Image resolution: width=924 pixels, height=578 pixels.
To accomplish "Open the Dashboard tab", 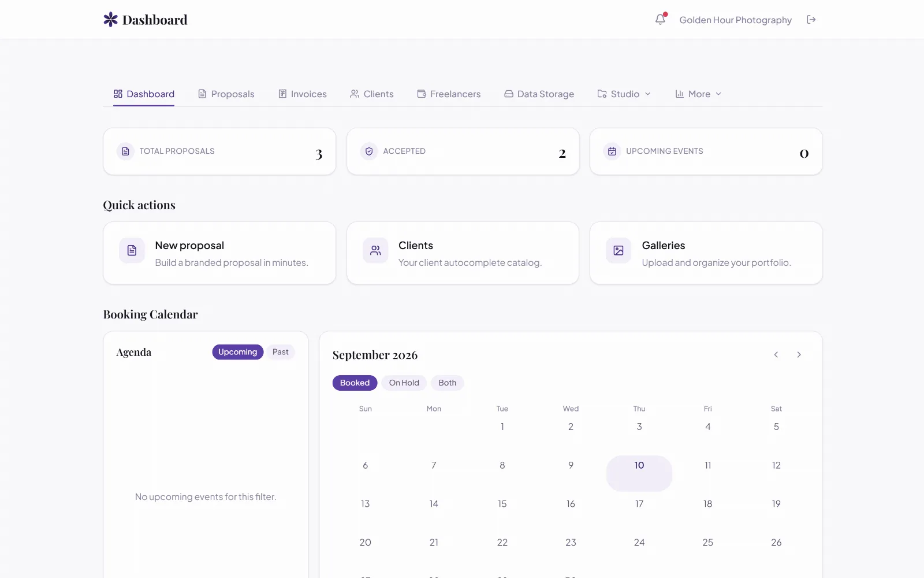I will click(x=144, y=94).
